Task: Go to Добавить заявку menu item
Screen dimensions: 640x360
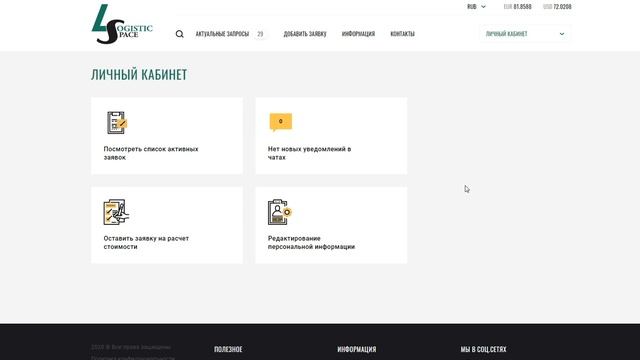Action: (305, 34)
